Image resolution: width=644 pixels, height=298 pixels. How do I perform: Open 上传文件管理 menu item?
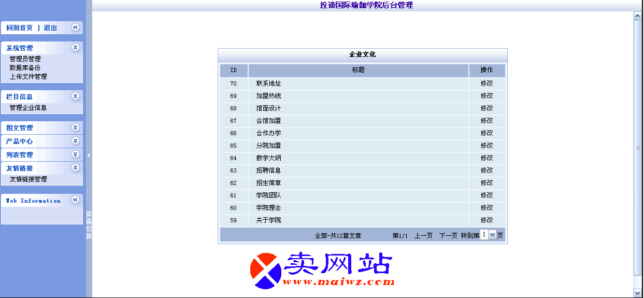tap(28, 77)
